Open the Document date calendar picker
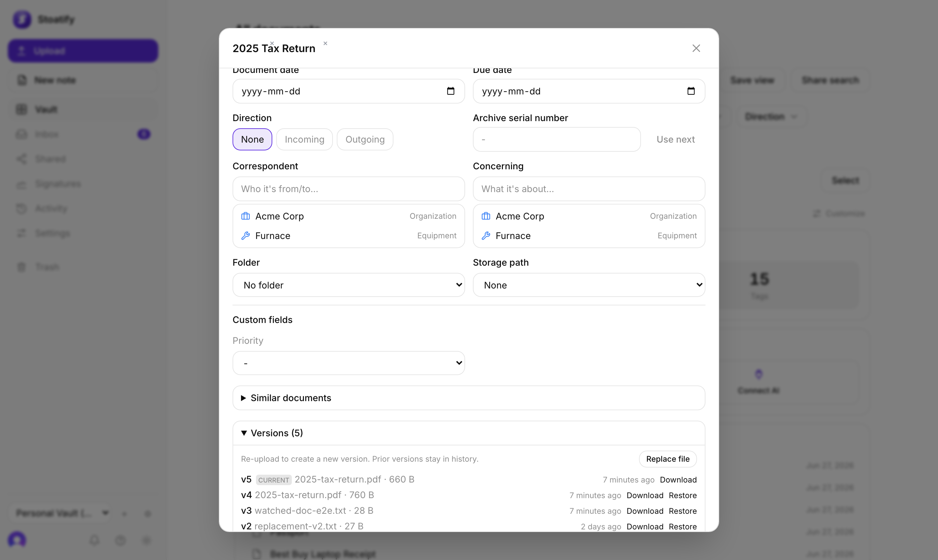 450,91
